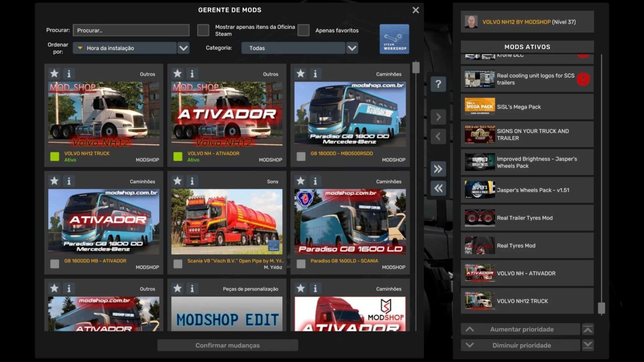Favorite the Volvo NH12 Truck mod star
Viewport: 644px width, 362px height.
(54, 73)
